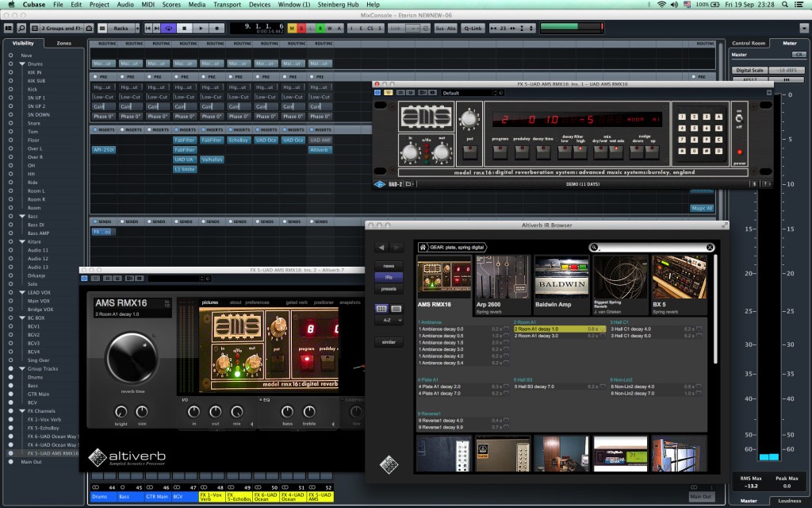Start playback with the Play button
This screenshot has height=508, width=812.
pyautogui.click(x=201, y=28)
